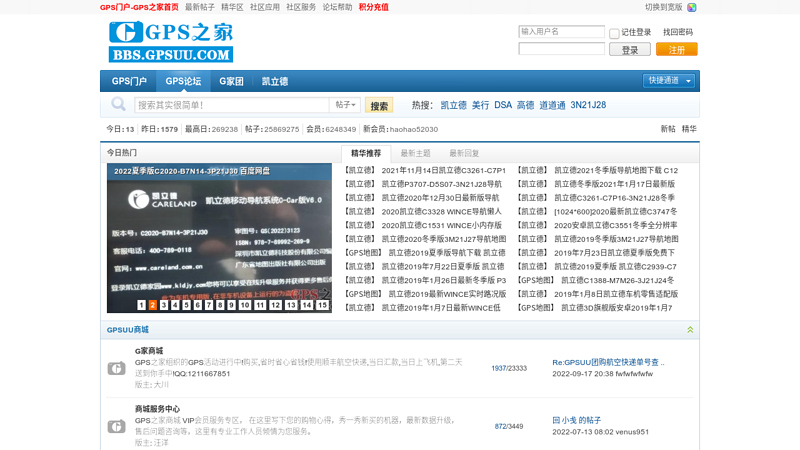Open post 凯立德2020年12月30日最新版导航

click(440, 197)
